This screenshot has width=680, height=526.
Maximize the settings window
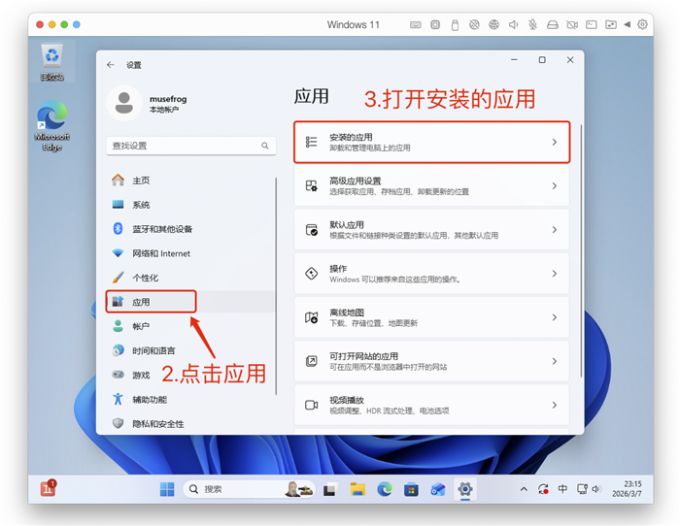542,60
